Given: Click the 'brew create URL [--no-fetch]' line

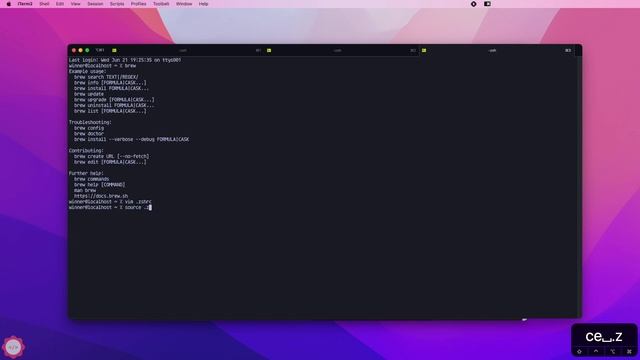Looking at the screenshot, I should coord(111,156).
